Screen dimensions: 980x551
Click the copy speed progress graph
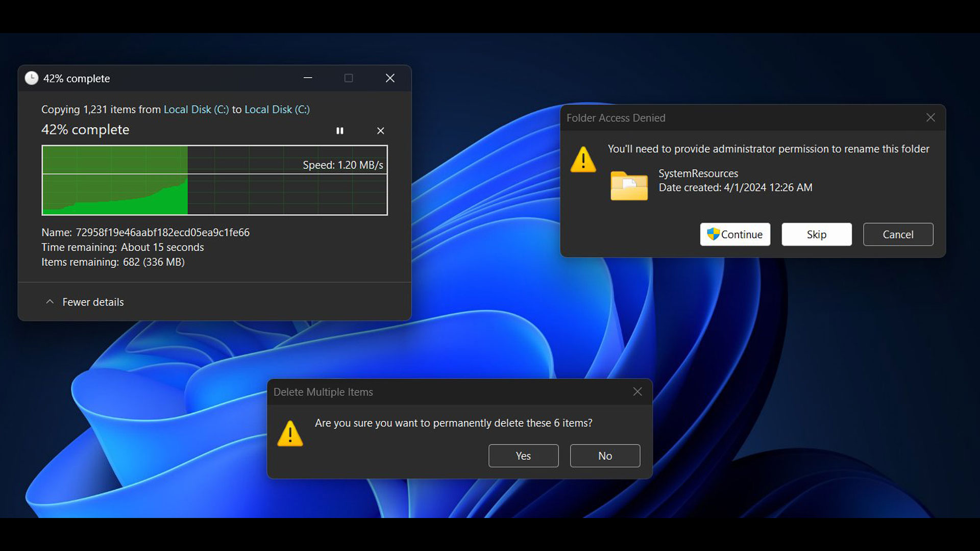pyautogui.click(x=214, y=180)
